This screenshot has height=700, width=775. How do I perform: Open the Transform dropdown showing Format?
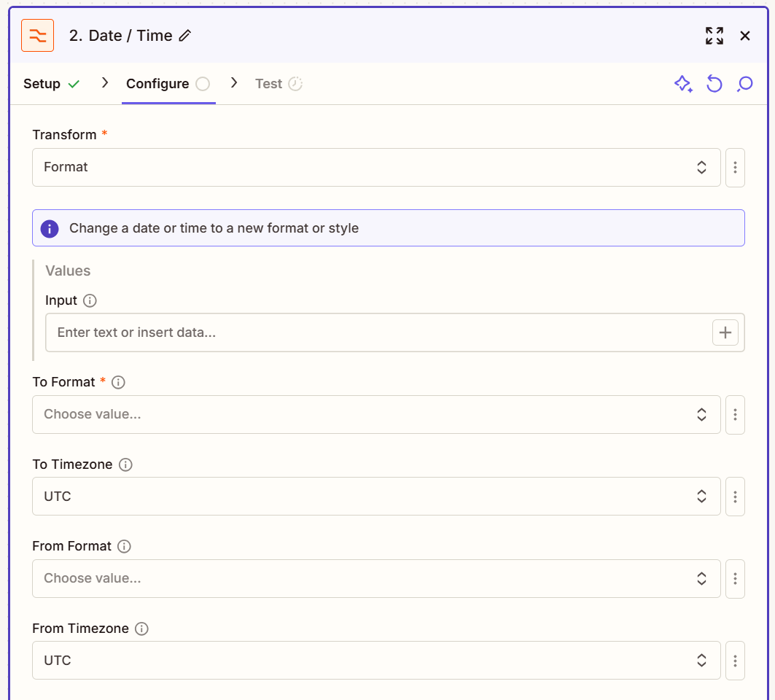click(376, 167)
